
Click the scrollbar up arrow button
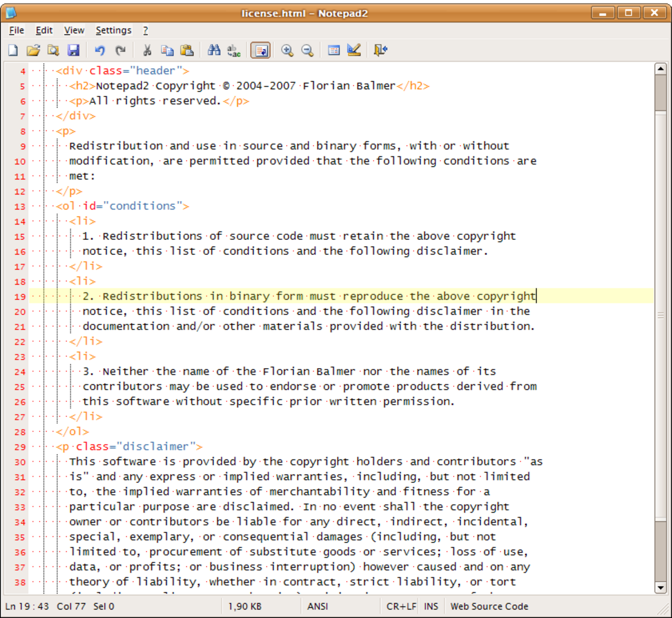(x=660, y=69)
